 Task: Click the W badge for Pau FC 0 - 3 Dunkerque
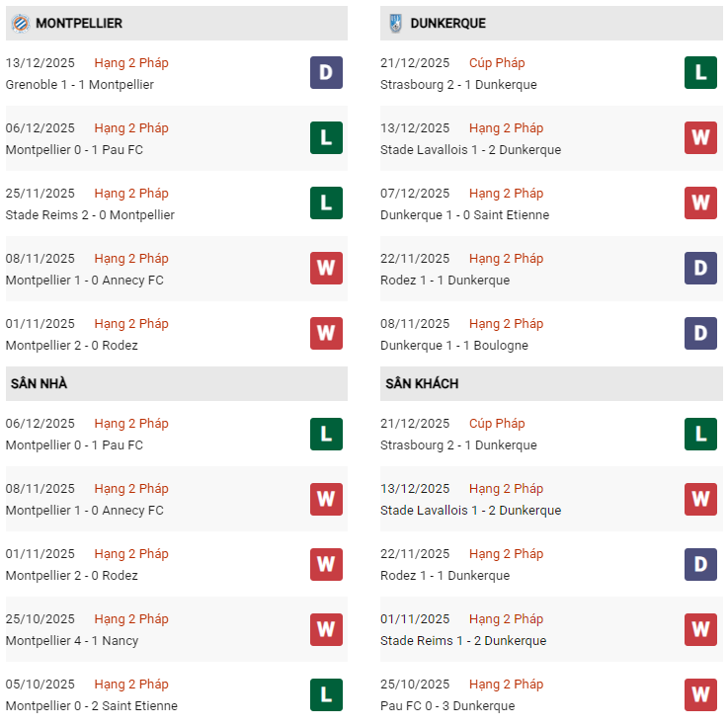700,694
